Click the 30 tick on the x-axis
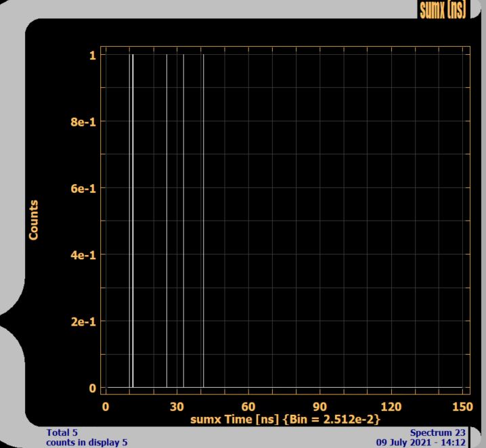The image size is (486, 448). click(177, 407)
